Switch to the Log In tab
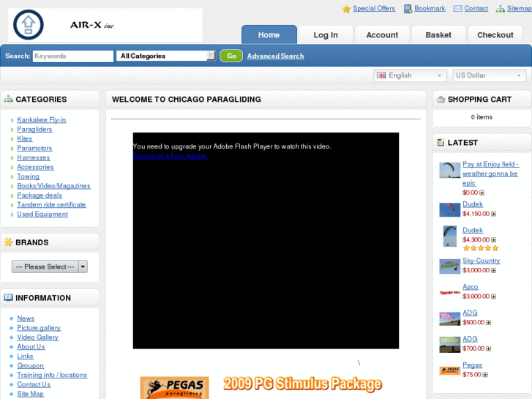Screen dimensions: 532x399 [x=326, y=35]
